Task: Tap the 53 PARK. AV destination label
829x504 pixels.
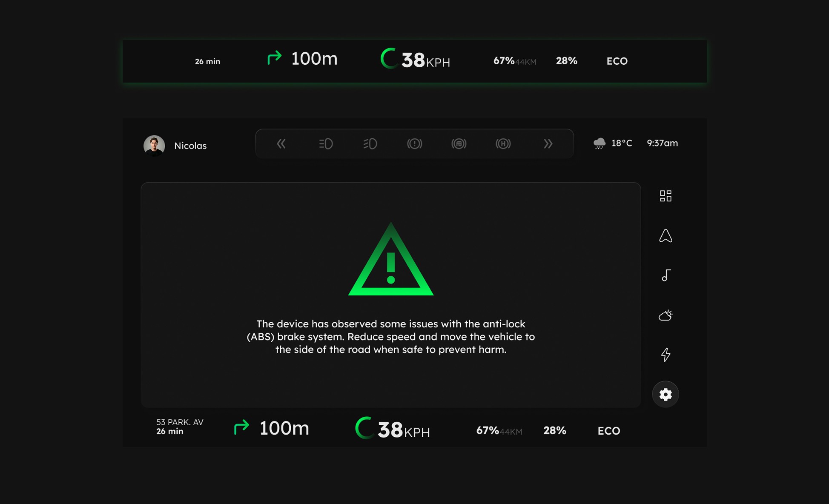Action: (180, 422)
